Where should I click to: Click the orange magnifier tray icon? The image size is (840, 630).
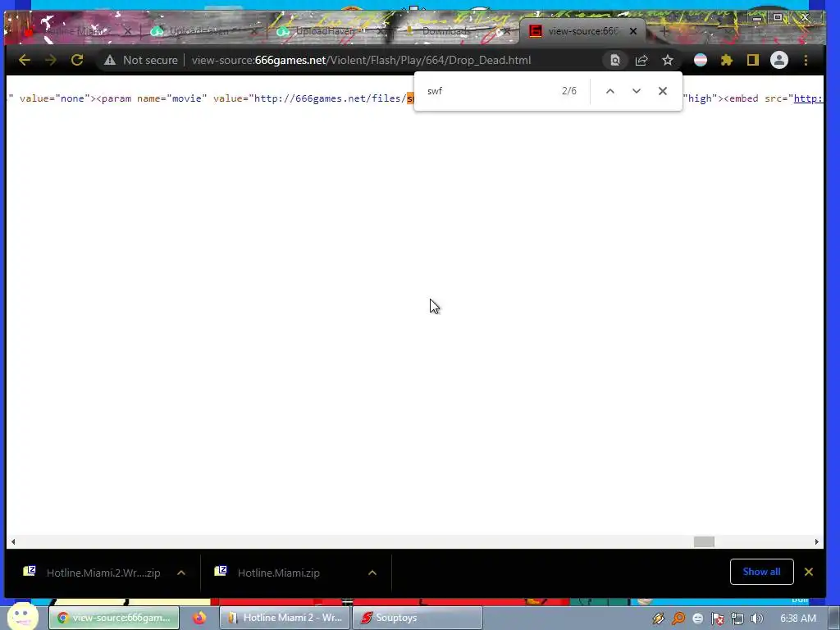(x=678, y=619)
